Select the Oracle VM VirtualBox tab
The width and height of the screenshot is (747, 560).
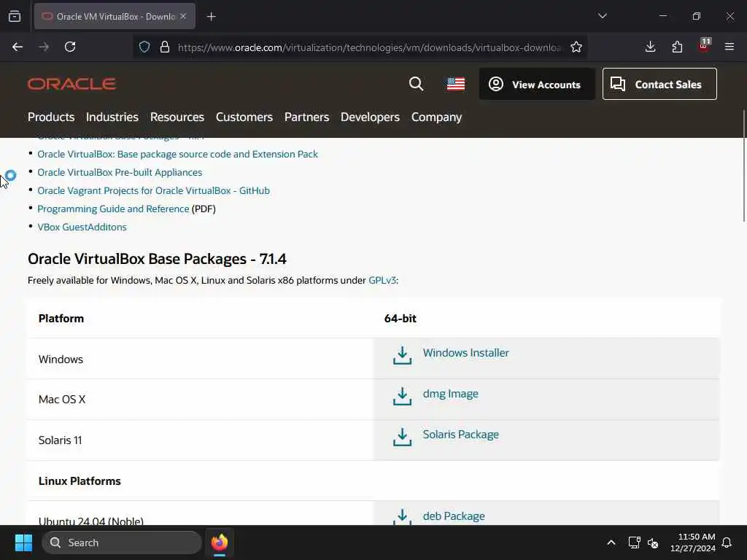click(x=115, y=16)
